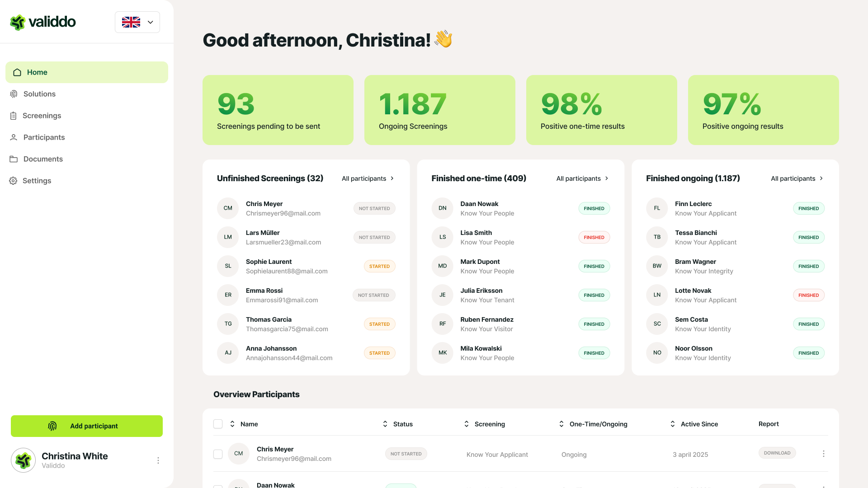Image resolution: width=868 pixels, height=488 pixels.
Task: Open the language flag dropdown
Action: [137, 22]
